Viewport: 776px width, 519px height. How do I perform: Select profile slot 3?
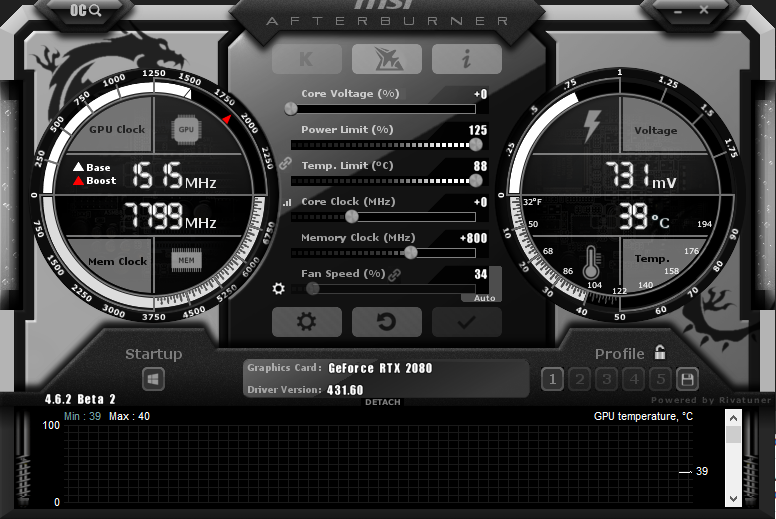click(607, 379)
